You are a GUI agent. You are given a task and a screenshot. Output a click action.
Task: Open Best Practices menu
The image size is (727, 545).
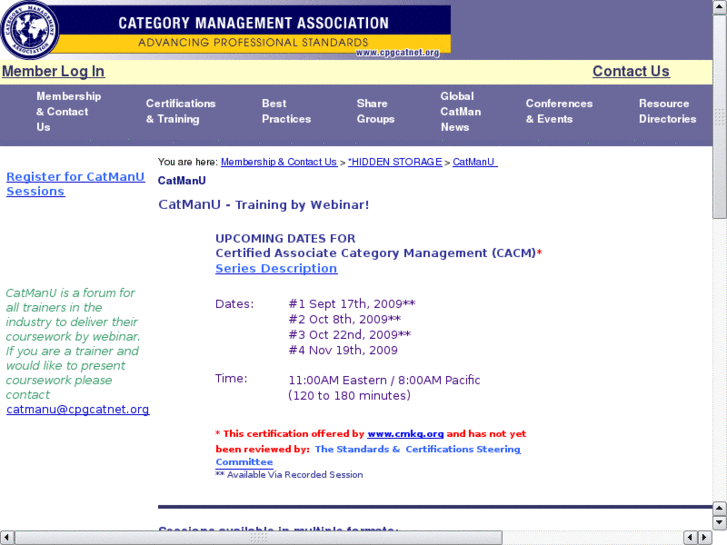click(x=286, y=111)
